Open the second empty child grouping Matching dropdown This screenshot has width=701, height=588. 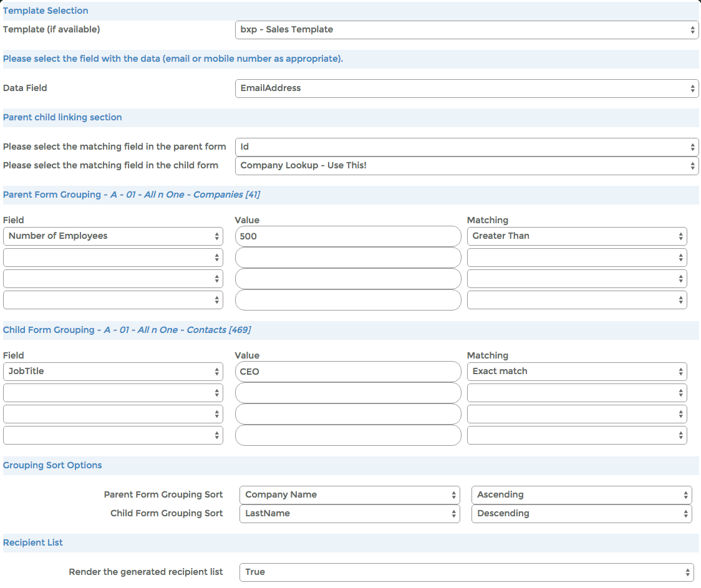point(577,414)
